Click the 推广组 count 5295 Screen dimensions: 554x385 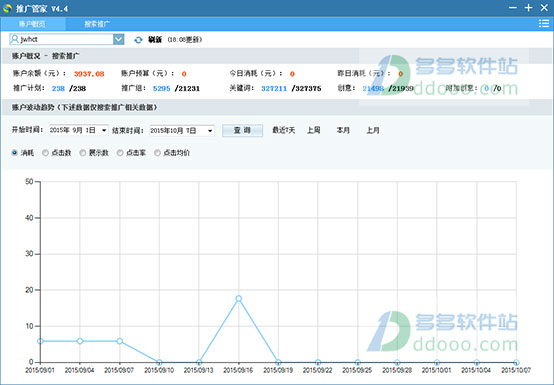(x=162, y=88)
